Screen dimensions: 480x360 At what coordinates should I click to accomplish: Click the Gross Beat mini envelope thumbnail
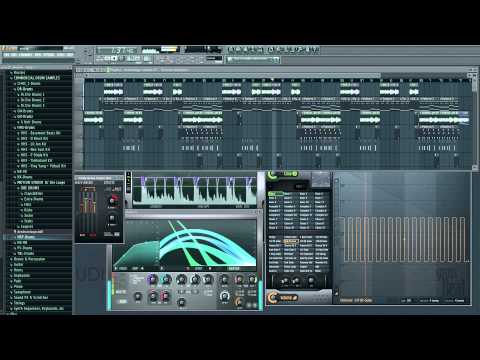click(x=321, y=180)
